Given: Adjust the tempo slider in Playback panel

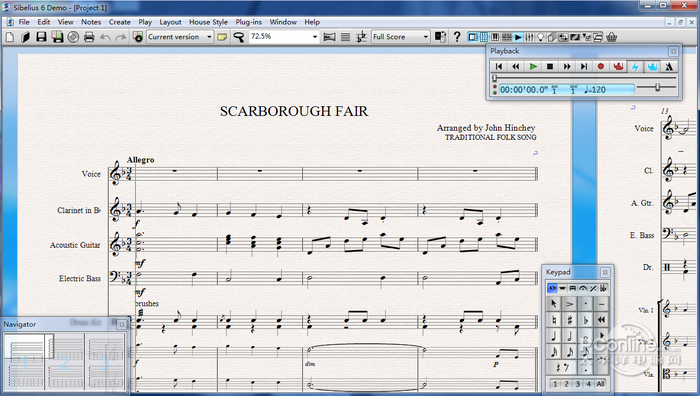Looking at the screenshot, I should point(657,88).
